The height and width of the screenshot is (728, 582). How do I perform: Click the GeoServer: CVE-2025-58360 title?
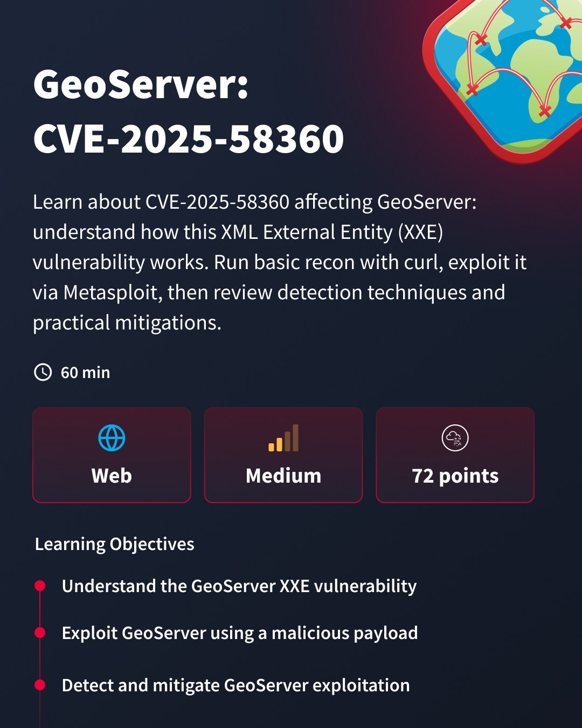tap(189, 112)
